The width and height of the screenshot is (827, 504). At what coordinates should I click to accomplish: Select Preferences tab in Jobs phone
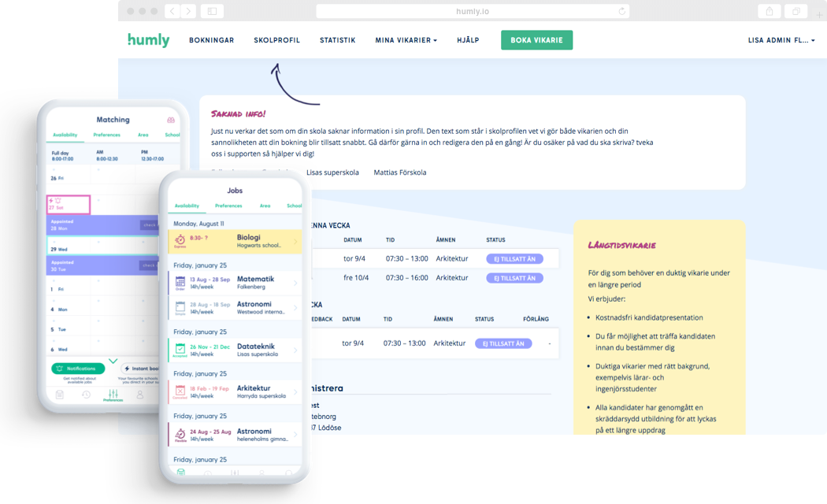point(228,206)
